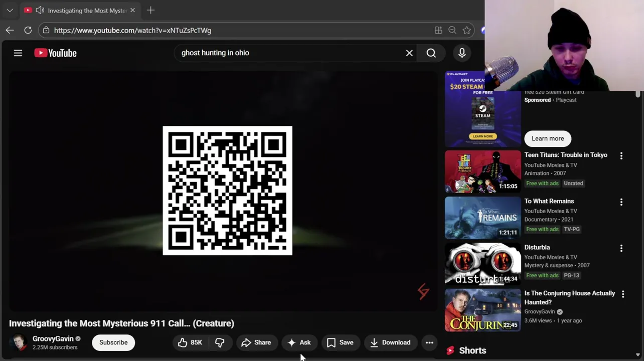
Task: Open options menu for To What Remains
Action: point(621,202)
